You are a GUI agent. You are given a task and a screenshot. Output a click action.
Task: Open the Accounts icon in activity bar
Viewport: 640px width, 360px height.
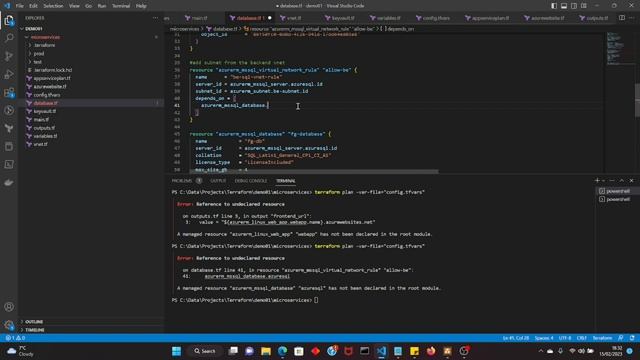click(x=9, y=307)
